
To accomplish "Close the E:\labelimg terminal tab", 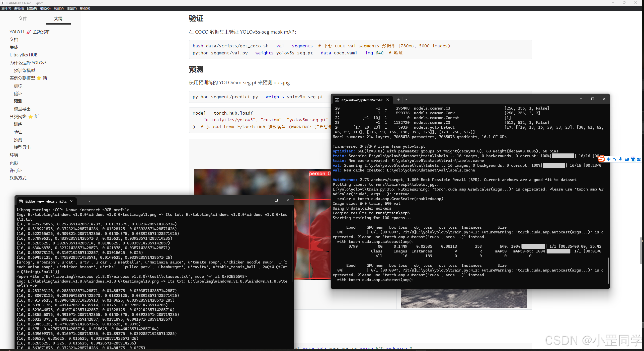I will click(x=71, y=201).
